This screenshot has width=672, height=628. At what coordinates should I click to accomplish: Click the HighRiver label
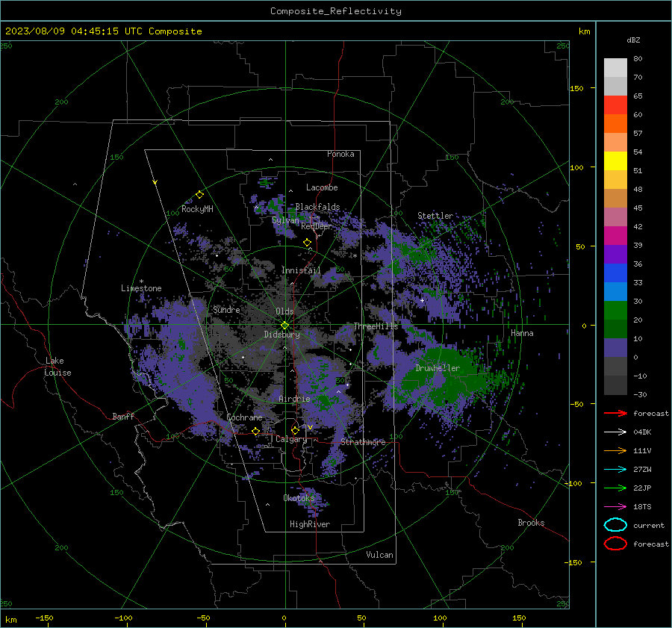pos(310,524)
